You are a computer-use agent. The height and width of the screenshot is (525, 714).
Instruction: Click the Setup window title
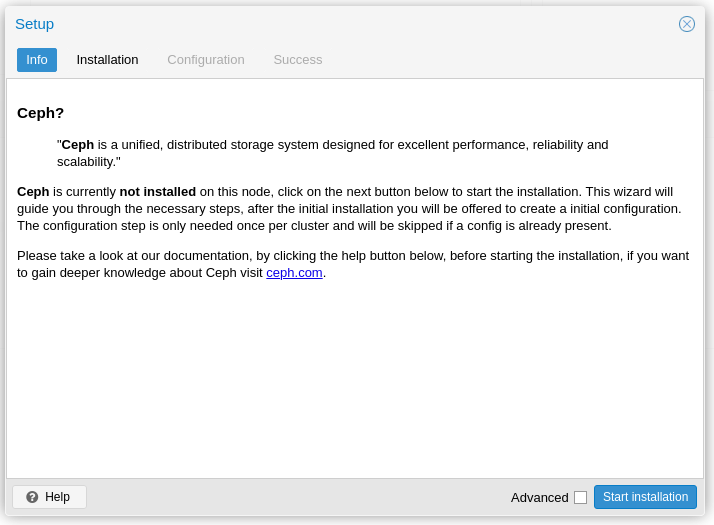point(35,24)
